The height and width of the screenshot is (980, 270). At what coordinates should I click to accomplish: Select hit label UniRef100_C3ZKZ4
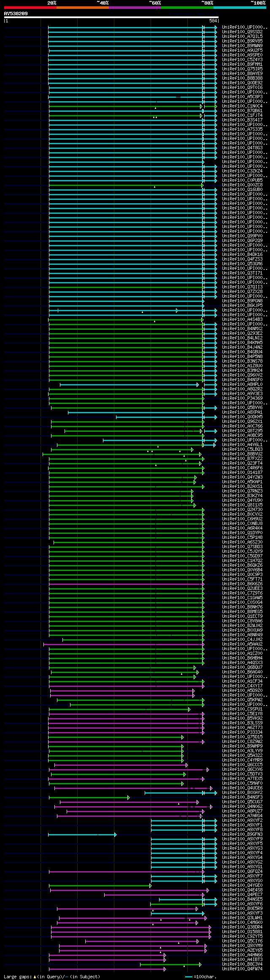(242, 171)
